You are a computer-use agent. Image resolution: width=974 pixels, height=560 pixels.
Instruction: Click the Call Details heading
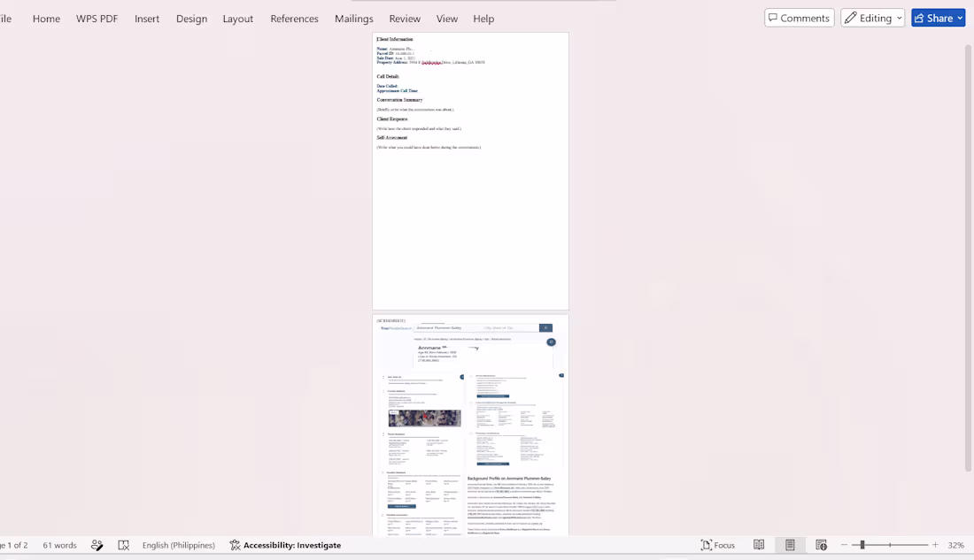click(x=388, y=76)
